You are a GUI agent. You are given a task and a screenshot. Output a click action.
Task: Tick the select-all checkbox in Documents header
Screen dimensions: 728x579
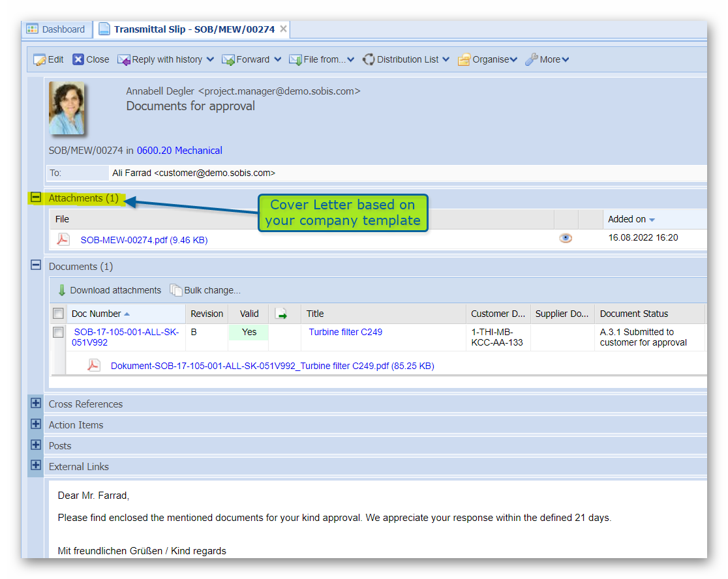[58, 314]
